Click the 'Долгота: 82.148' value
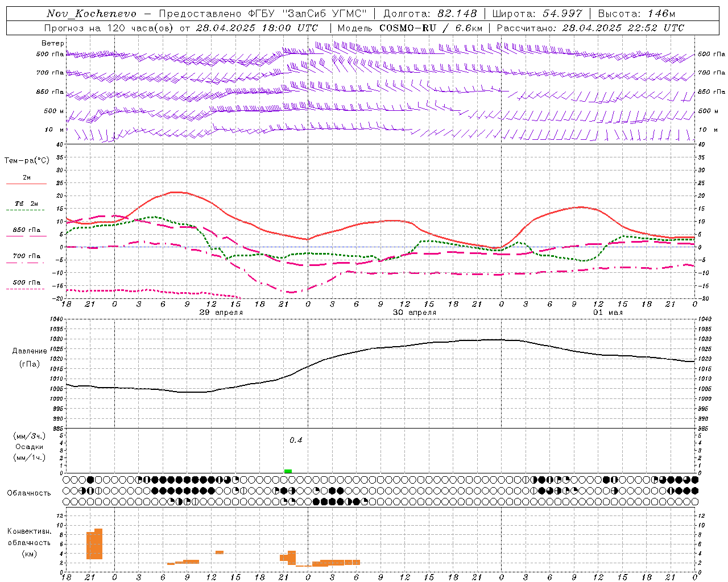 coord(430,14)
